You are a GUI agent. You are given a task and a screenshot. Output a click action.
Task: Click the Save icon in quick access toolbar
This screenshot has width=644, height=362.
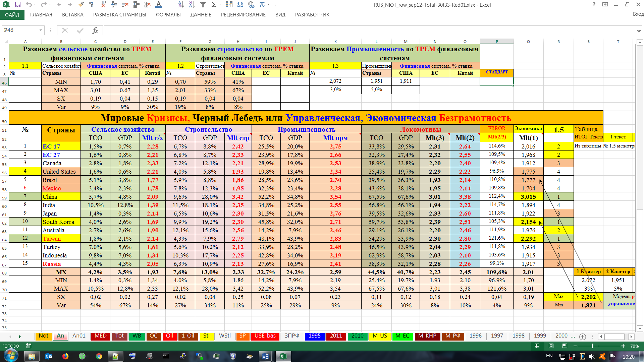(18, 5)
